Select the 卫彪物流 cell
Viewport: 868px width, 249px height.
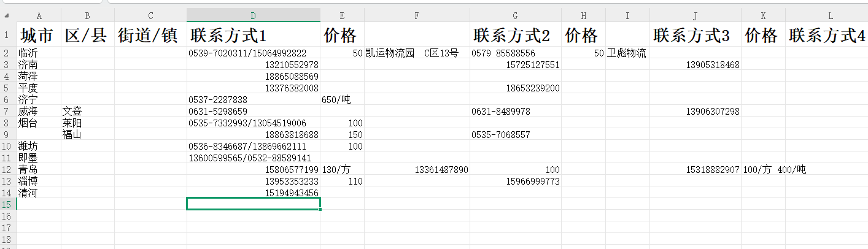click(627, 53)
